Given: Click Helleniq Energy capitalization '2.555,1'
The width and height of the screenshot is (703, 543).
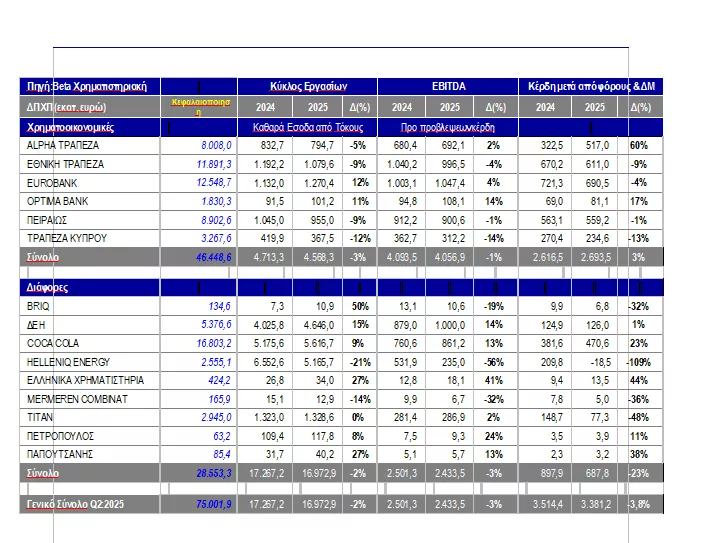Looking at the screenshot, I should [216, 362].
